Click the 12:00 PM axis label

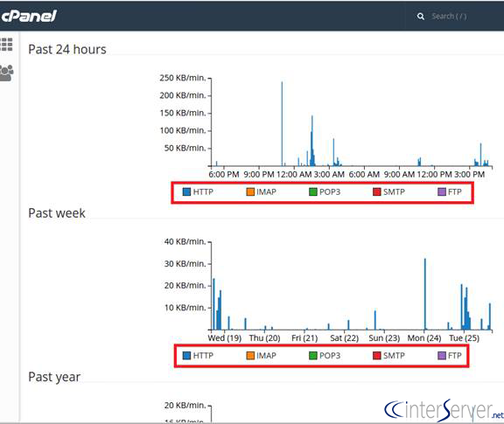(x=434, y=175)
